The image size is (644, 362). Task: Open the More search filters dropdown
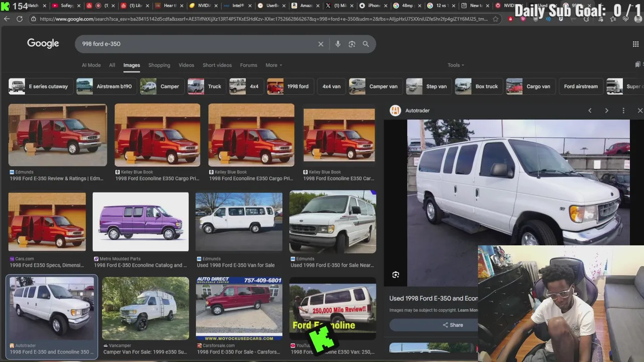click(x=274, y=65)
